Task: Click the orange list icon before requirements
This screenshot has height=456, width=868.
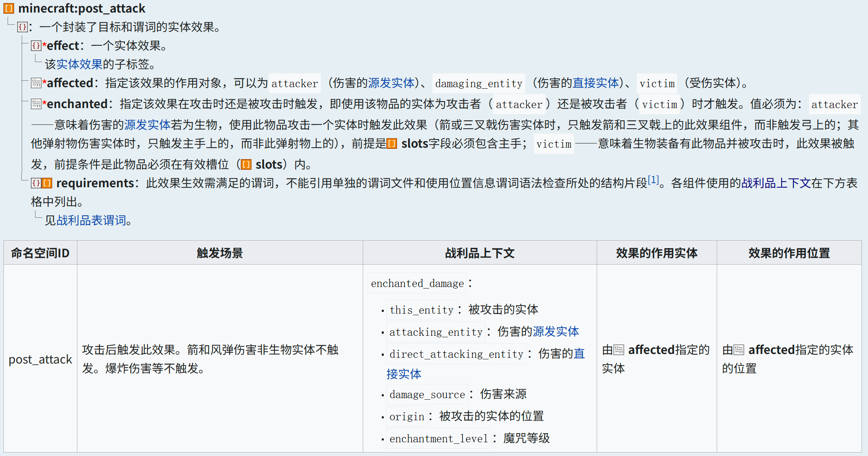Action: pos(47,183)
